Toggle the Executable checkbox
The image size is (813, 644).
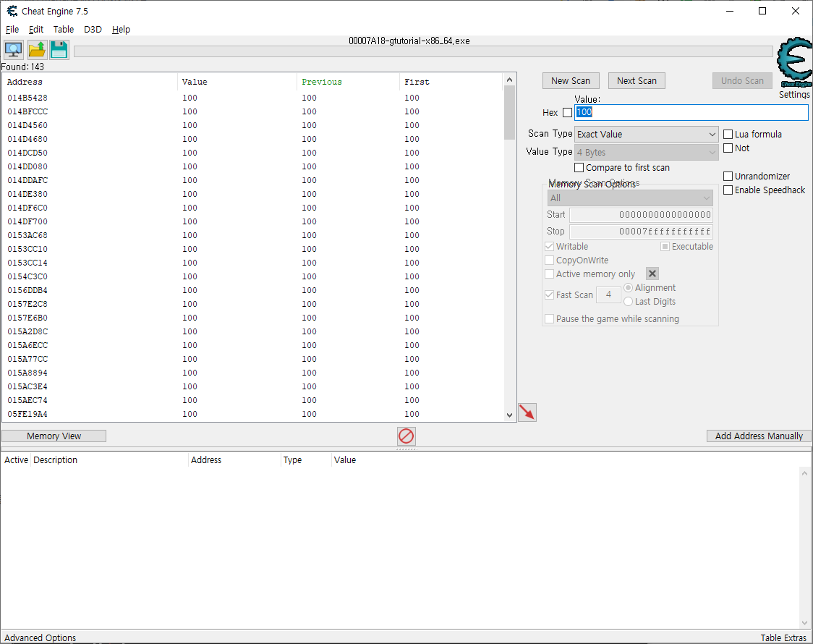tap(665, 246)
